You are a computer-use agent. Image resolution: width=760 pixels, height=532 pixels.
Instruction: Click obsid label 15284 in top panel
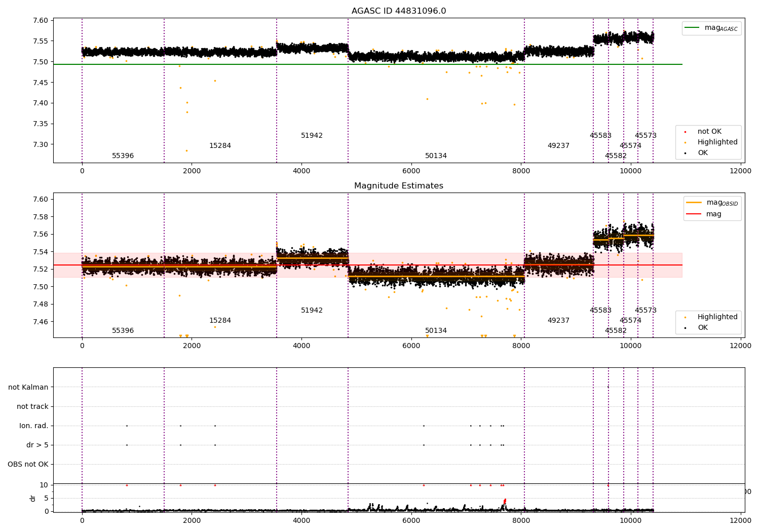coord(220,146)
